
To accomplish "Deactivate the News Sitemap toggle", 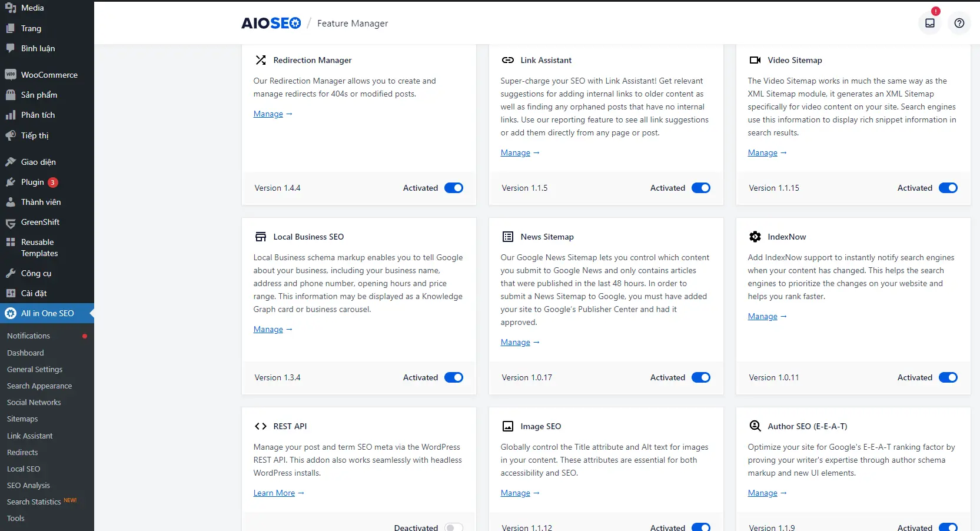I will 701,377.
